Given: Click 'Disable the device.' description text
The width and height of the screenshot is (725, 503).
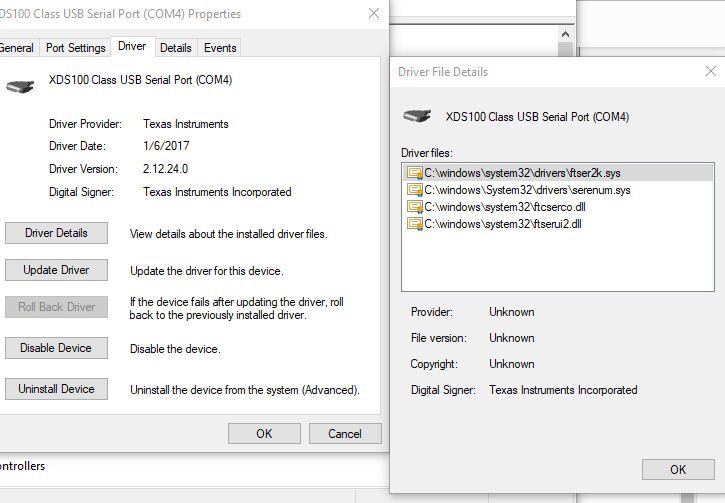Looking at the screenshot, I should tap(175, 349).
